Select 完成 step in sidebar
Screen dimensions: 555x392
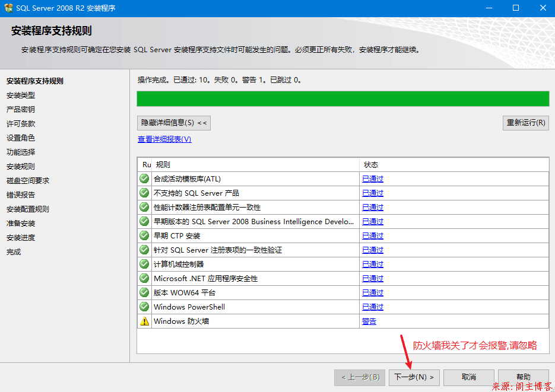(x=14, y=252)
